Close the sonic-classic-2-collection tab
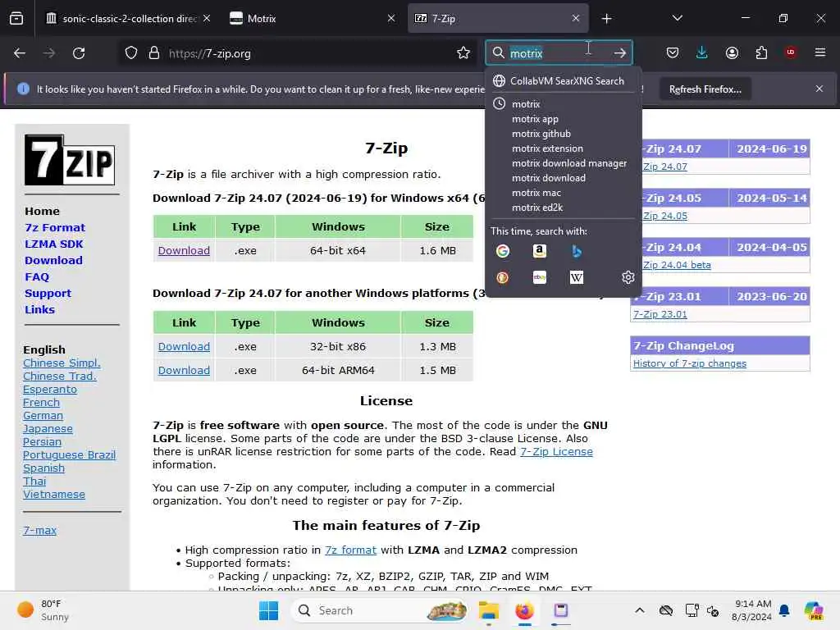 207,19
